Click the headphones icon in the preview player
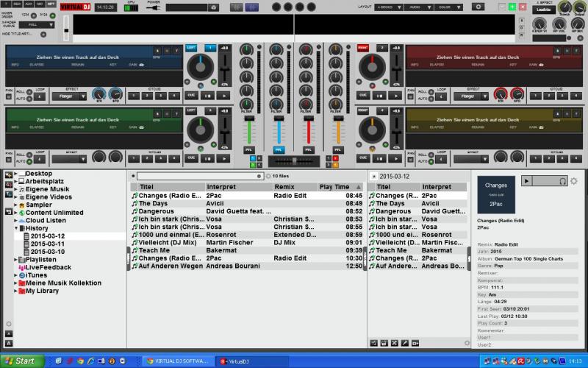The width and height of the screenshot is (588, 368). (x=562, y=181)
